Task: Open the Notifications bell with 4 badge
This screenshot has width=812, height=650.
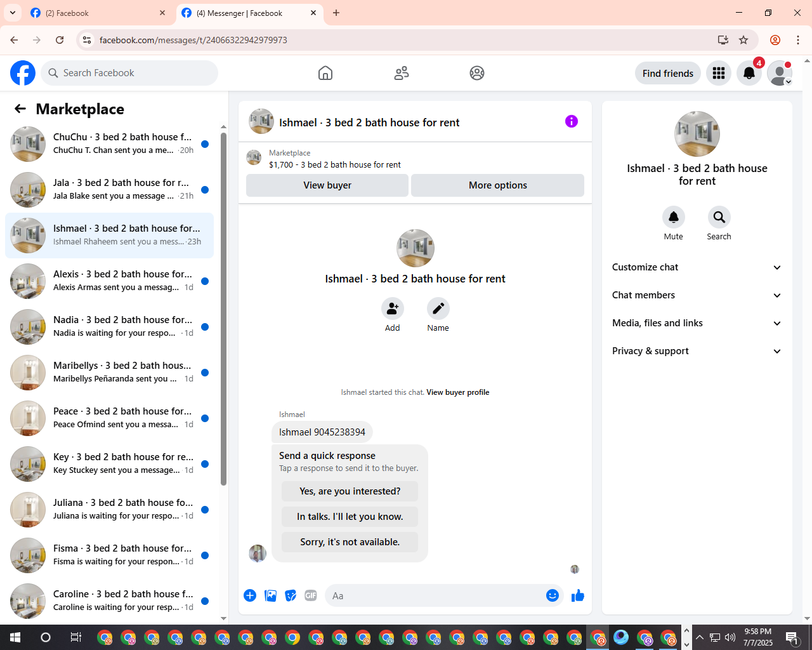Action: coord(749,73)
